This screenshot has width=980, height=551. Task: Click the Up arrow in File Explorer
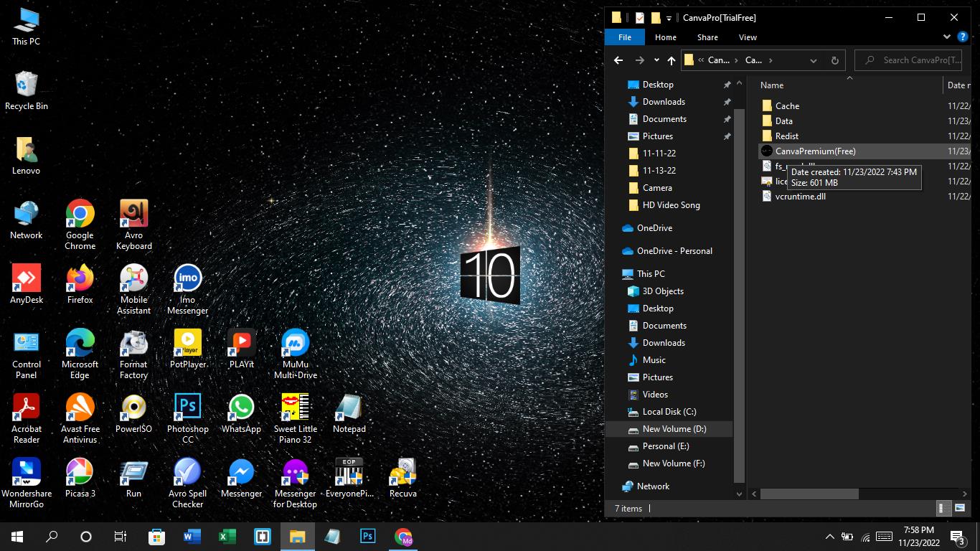(x=671, y=60)
